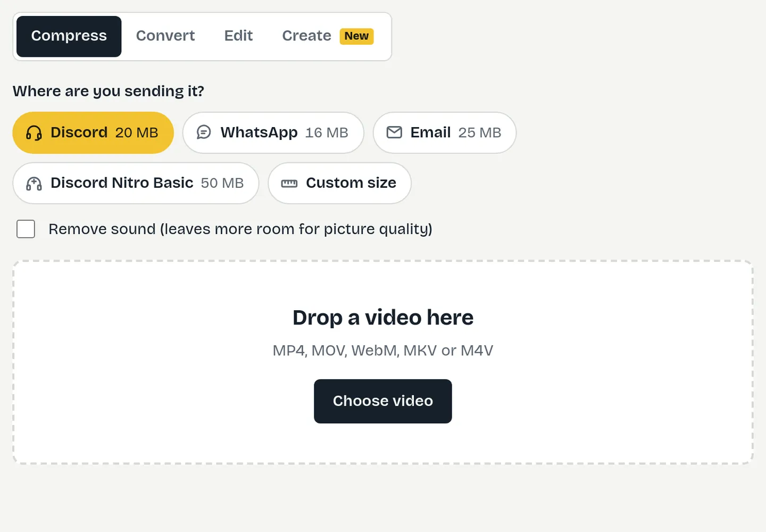The height and width of the screenshot is (532, 766).
Task: Select the Create tab marked New
Action: coord(328,36)
